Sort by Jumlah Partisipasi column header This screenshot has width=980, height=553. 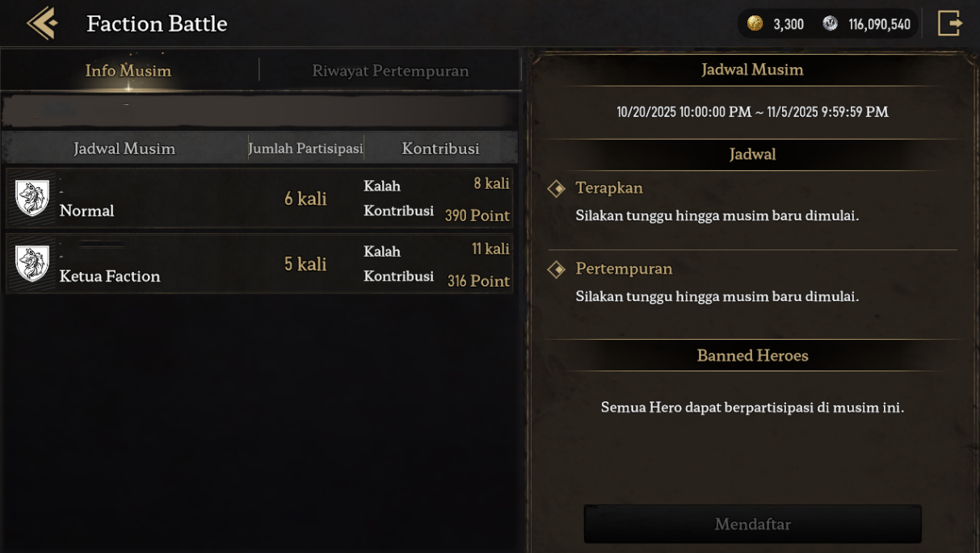pos(305,149)
